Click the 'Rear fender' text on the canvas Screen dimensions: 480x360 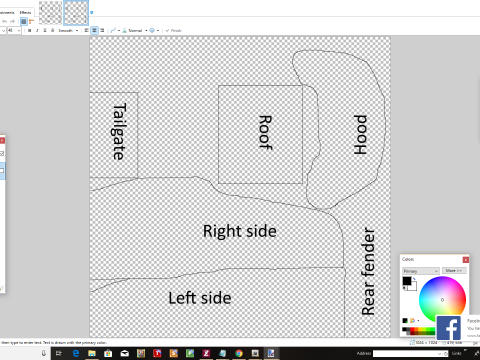tap(368, 271)
